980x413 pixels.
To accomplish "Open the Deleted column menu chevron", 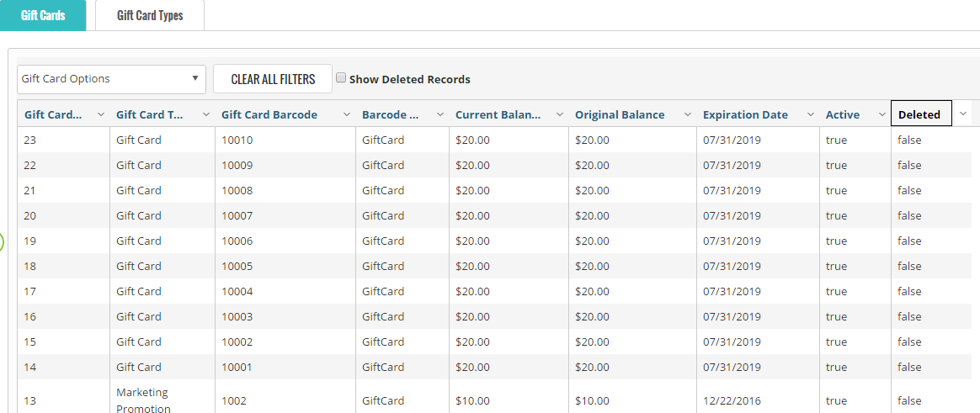I will (x=963, y=114).
